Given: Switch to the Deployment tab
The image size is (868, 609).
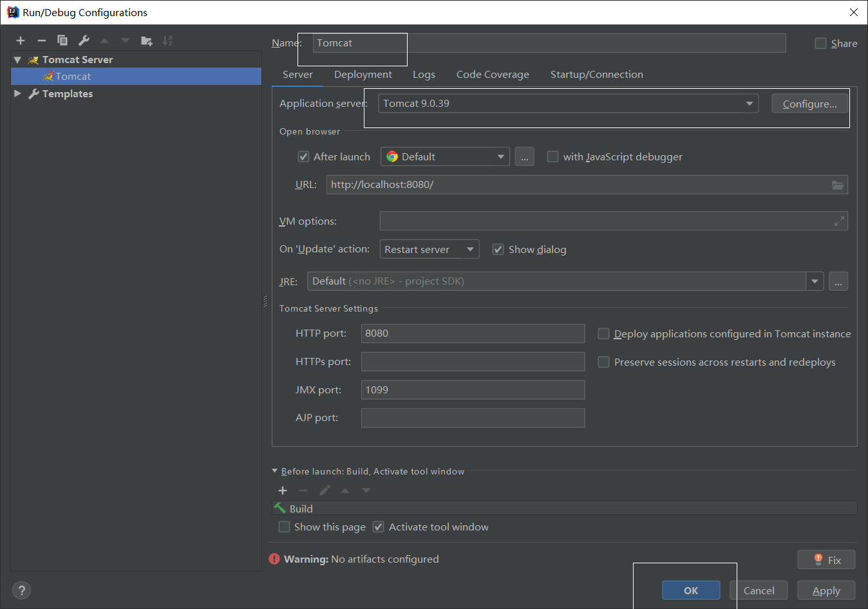Looking at the screenshot, I should (x=363, y=75).
